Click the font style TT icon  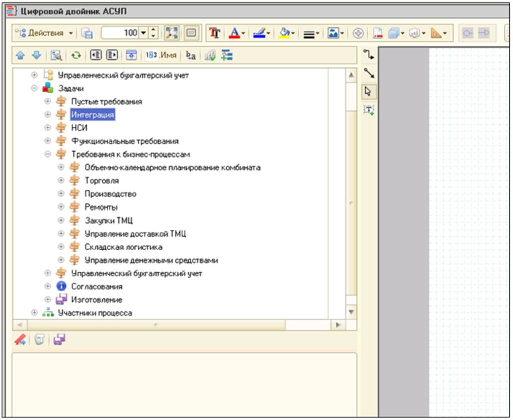215,33
